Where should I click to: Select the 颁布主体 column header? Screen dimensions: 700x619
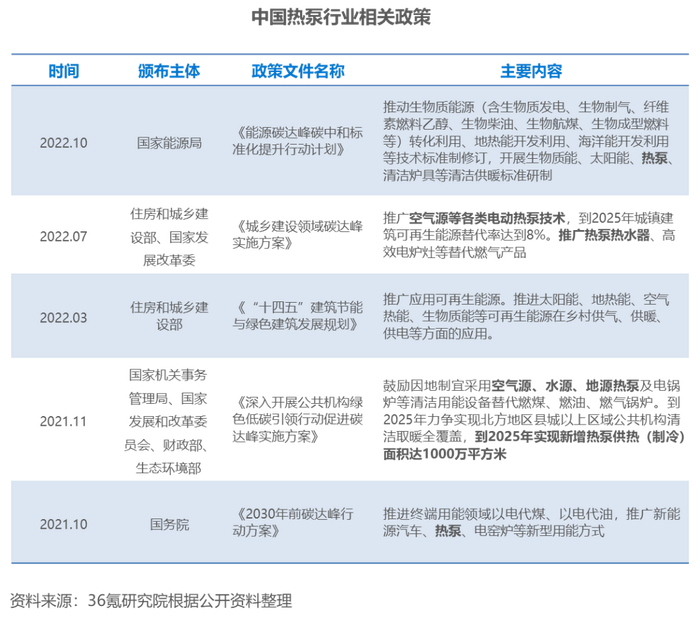point(169,71)
